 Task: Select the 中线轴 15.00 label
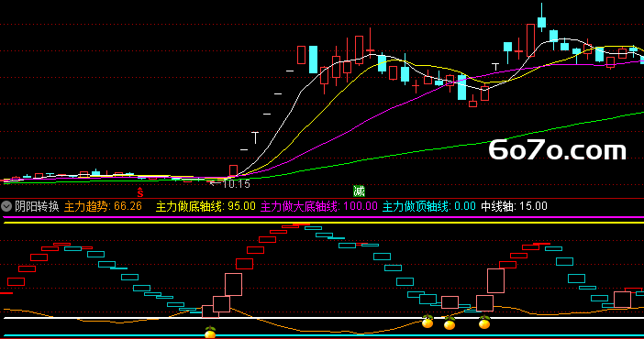515,206
